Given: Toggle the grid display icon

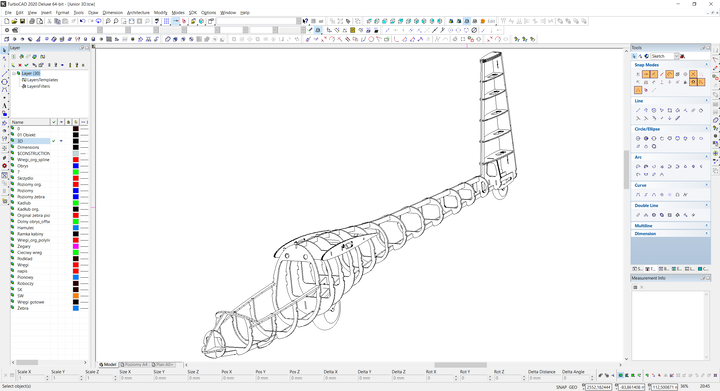Looking at the screenshot, I should 167,21.
